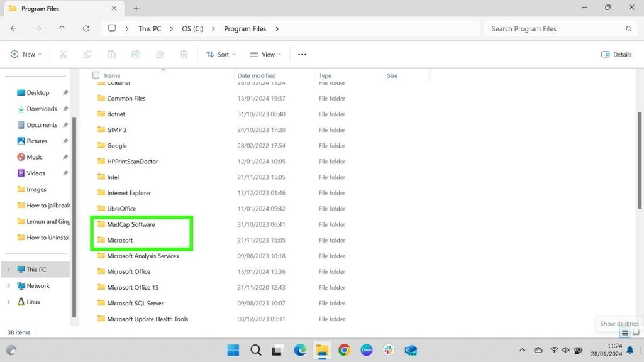Click the Delete trash icon in toolbar

tap(184, 55)
